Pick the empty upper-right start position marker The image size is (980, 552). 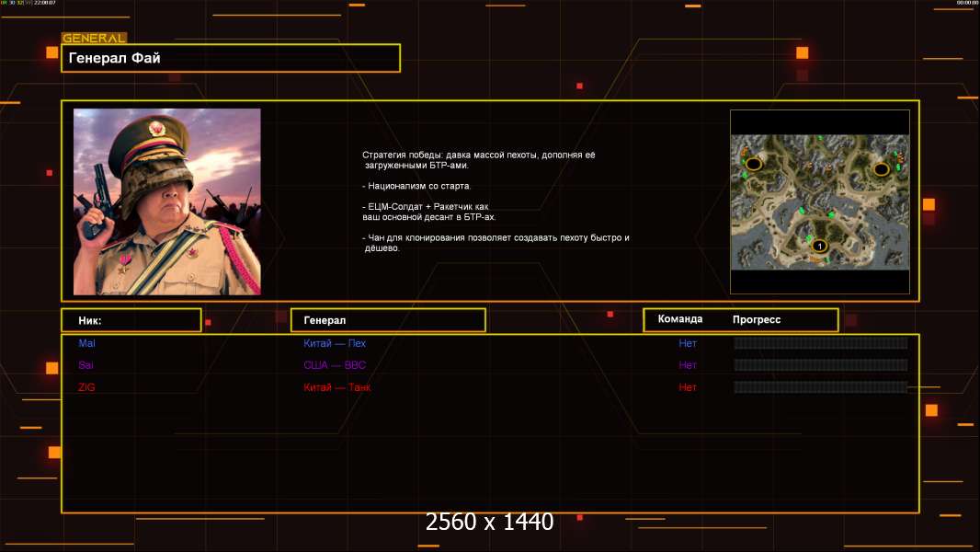click(882, 168)
